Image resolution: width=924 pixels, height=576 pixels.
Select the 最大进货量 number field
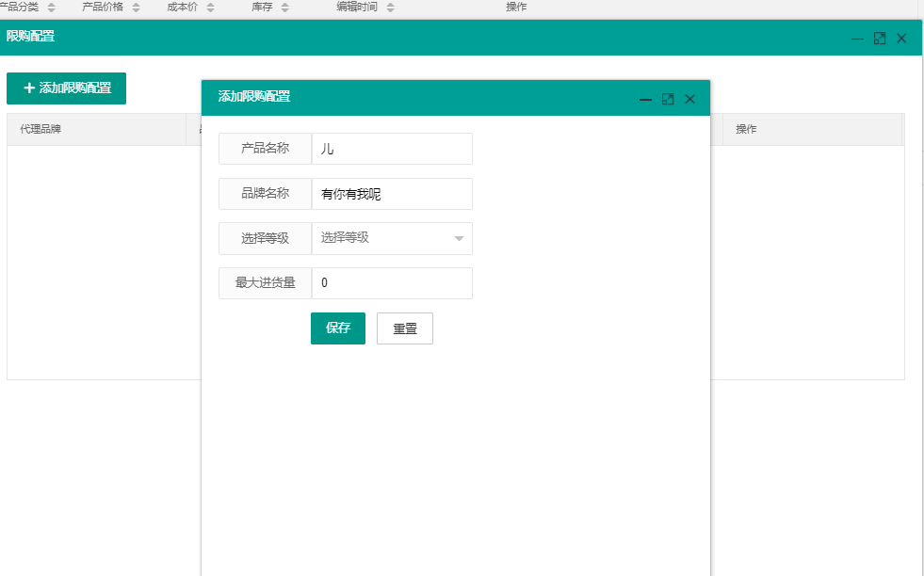pyautogui.click(x=392, y=283)
